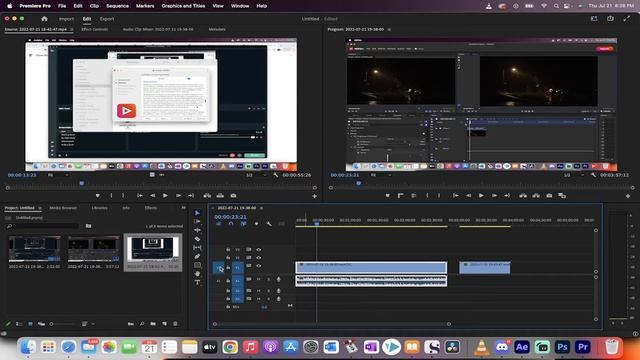Export frame camera icon in Program monitor

tap(549, 196)
